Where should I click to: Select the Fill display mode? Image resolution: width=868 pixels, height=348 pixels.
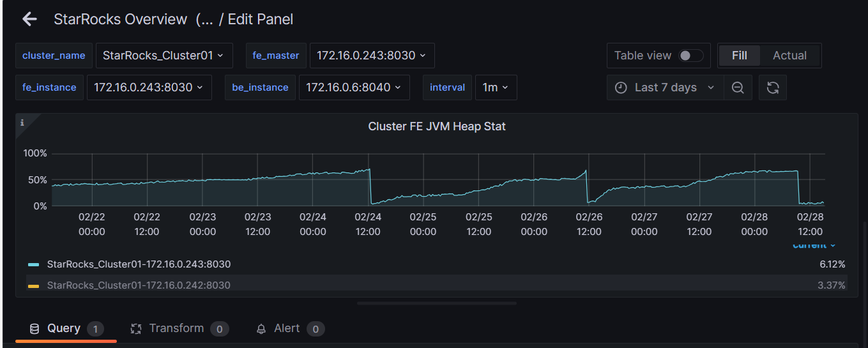(x=740, y=56)
